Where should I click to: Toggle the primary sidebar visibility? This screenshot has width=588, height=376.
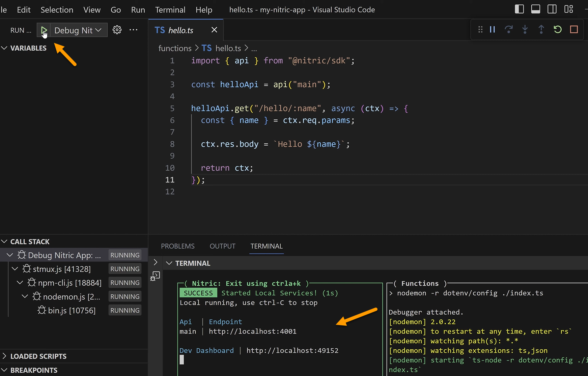519,9
